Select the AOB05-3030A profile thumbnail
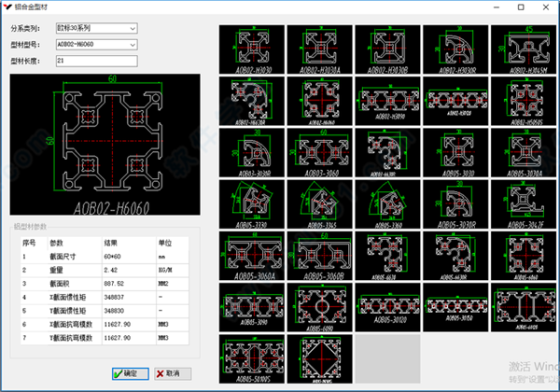Viewport: 560px width, 392px height. (524, 153)
